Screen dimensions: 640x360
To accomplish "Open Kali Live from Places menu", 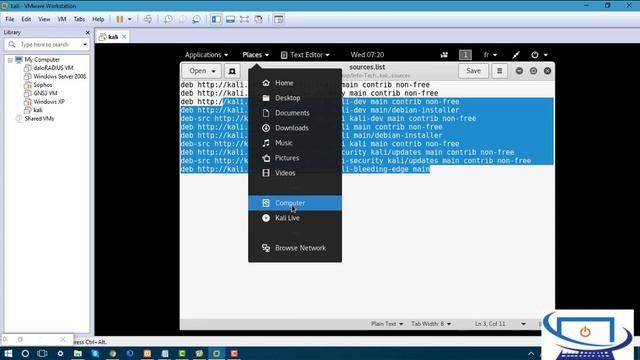I will tap(295, 218).
